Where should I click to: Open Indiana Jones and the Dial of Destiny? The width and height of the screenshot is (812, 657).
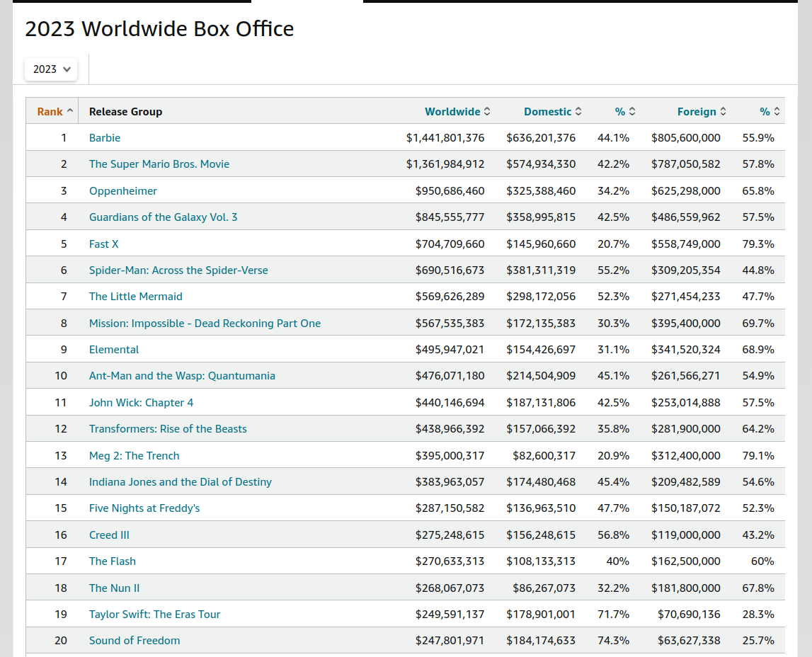point(181,482)
